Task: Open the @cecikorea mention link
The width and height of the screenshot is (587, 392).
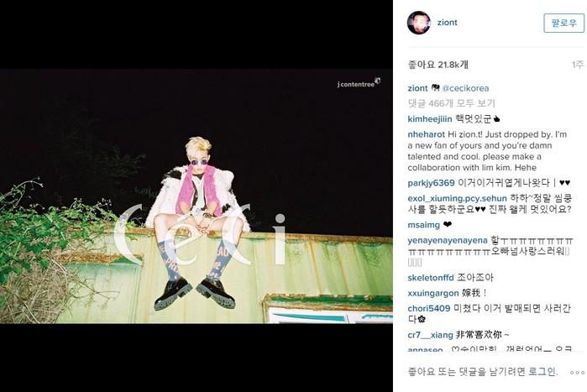Action: (x=465, y=88)
